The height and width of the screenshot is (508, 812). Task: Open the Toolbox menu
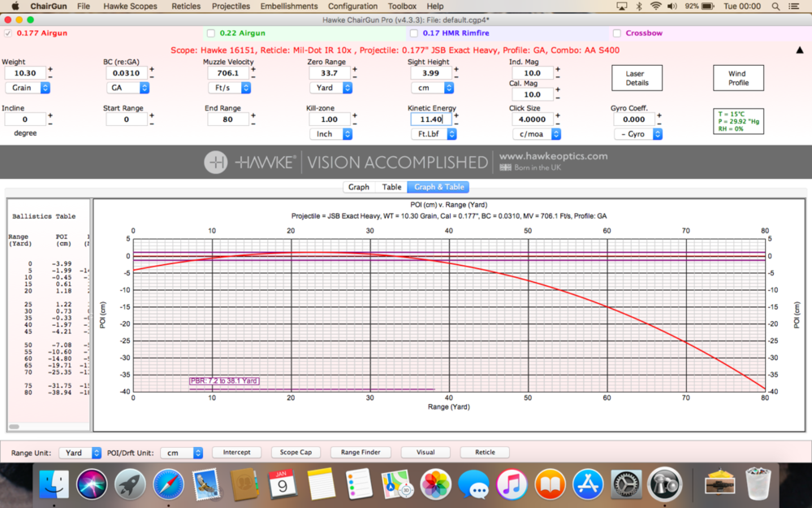pos(403,7)
